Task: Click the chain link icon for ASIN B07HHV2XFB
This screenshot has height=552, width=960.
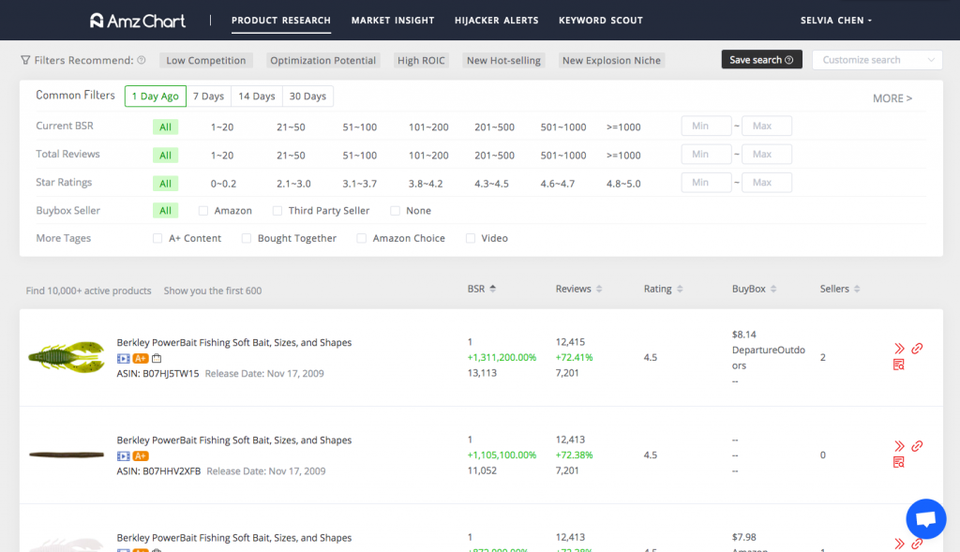Action: (917, 446)
